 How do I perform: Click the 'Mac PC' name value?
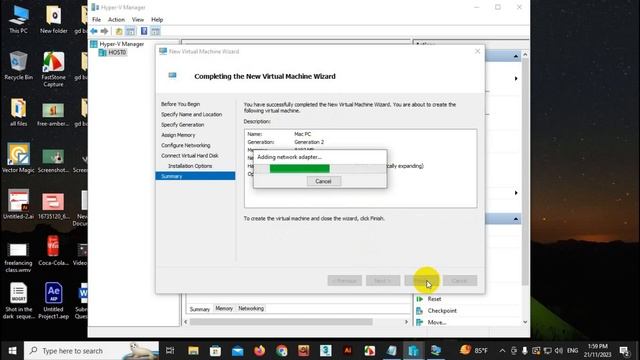click(302, 134)
